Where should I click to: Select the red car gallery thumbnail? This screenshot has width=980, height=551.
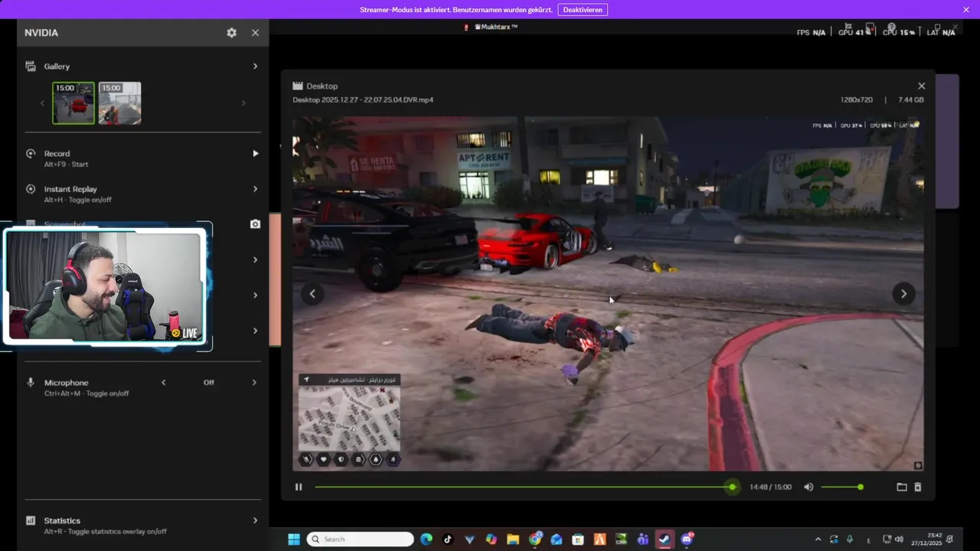(x=73, y=103)
